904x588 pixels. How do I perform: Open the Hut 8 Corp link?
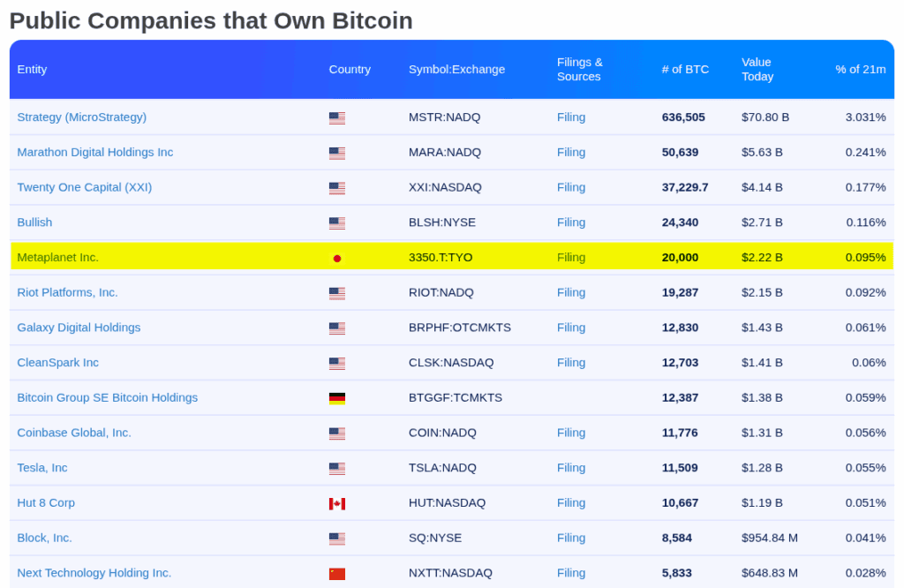46,502
